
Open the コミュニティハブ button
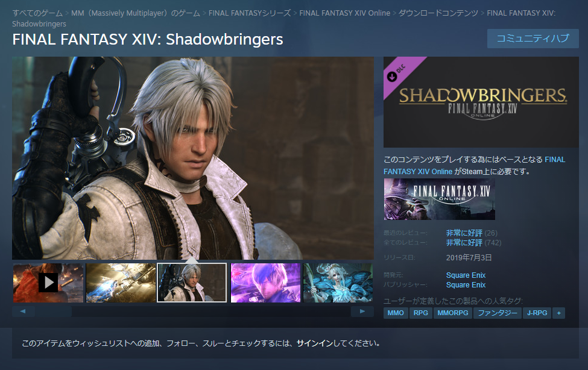(533, 38)
